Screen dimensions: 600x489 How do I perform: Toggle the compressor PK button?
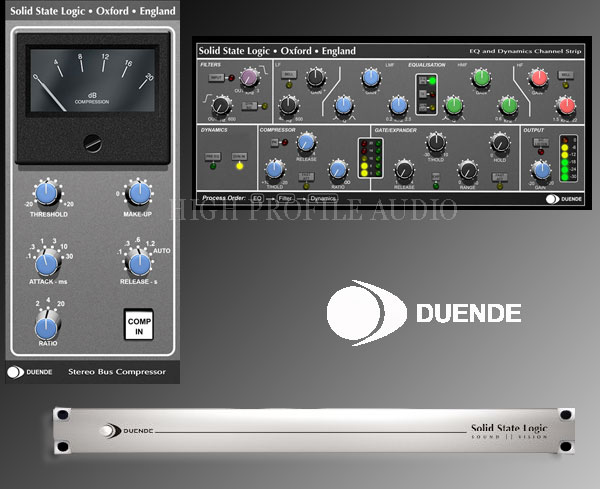click(x=275, y=142)
